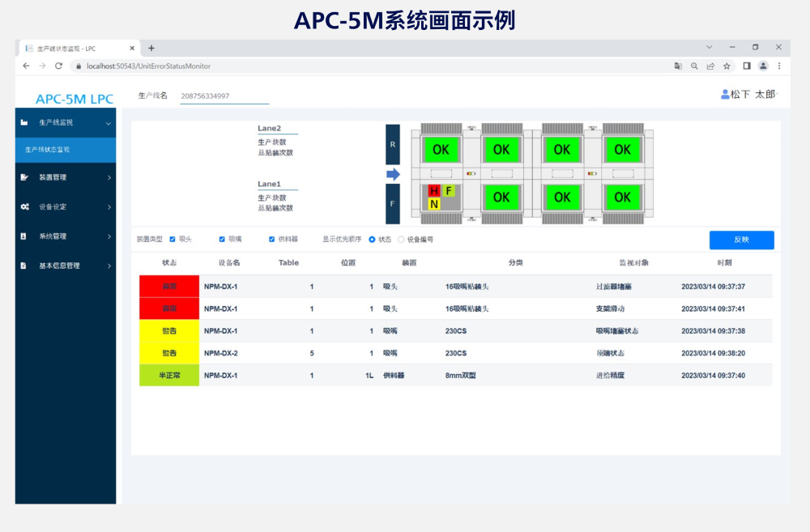The width and height of the screenshot is (810, 532).
Task: Uncheck the 吸头 device type checkbox
Action: click(173, 239)
